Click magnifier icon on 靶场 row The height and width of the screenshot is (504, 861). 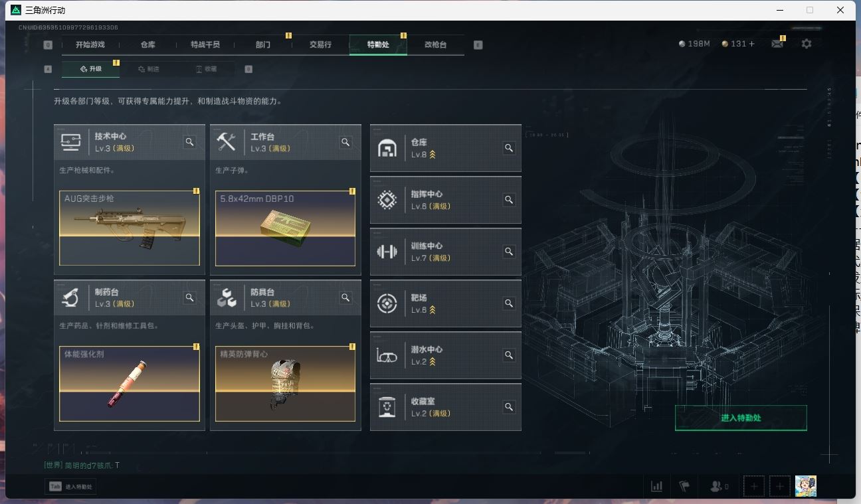click(x=508, y=303)
